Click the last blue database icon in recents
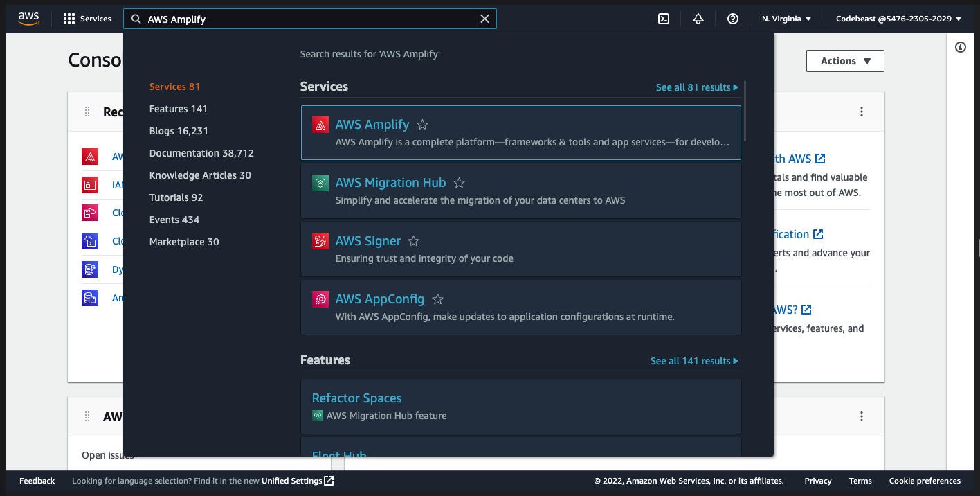Viewport: 980px width, 496px height. coord(90,298)
